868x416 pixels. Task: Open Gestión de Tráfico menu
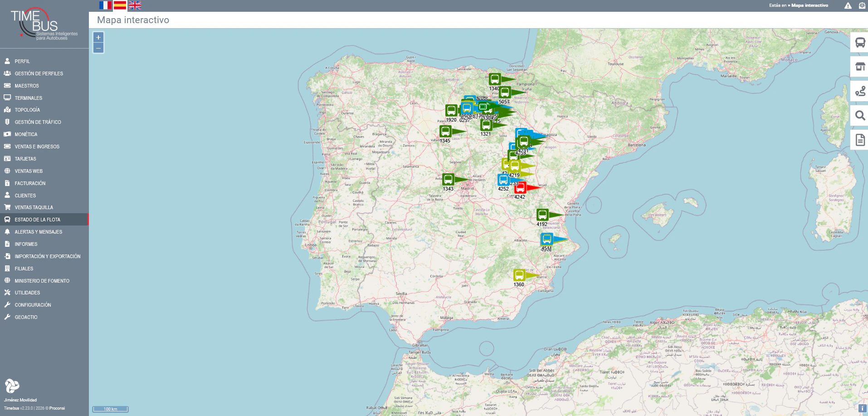44,122
